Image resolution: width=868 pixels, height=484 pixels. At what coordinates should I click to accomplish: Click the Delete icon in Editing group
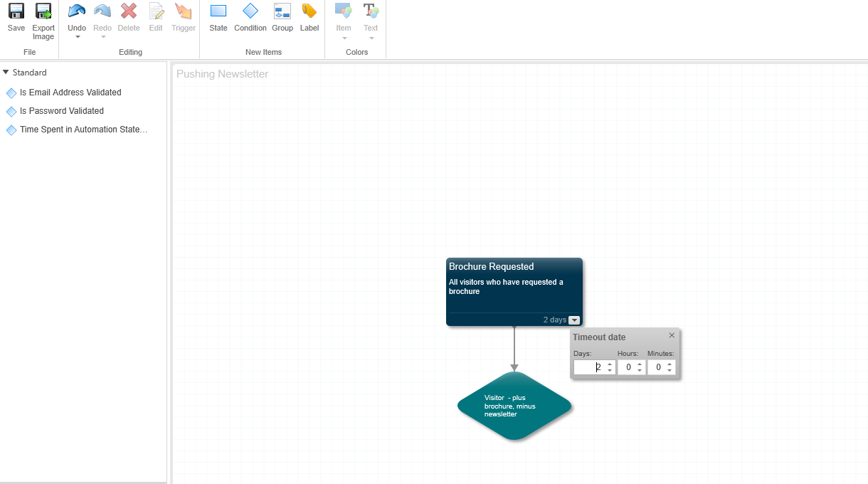[x=129, y=16]
